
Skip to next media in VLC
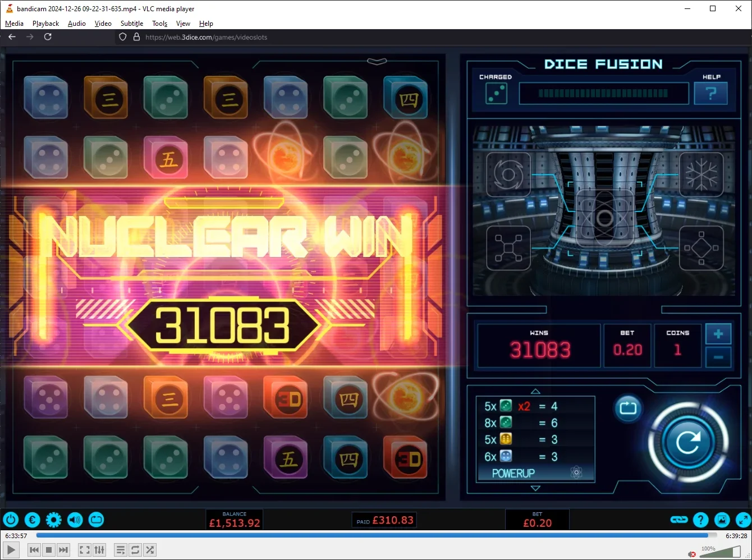click(63, 550)
